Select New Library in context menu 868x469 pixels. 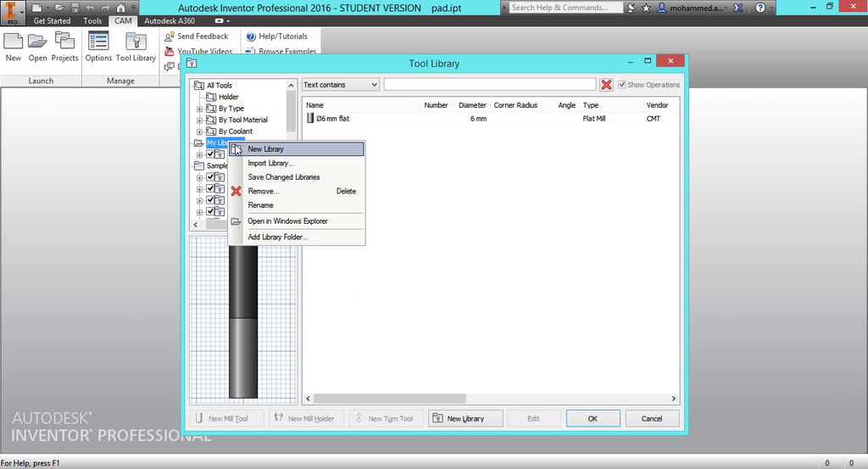[297, 149]
